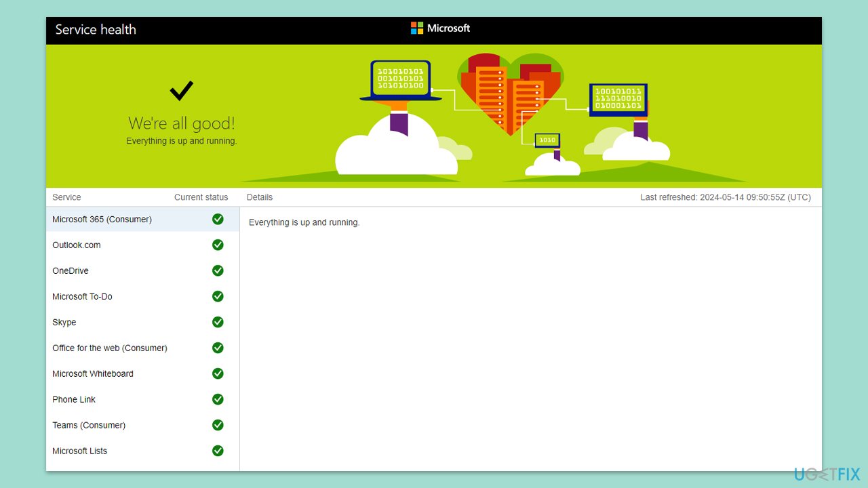The image size is (868, 488).
Task: Select Microsoft Lists service row
Action: tap(142, 451)
